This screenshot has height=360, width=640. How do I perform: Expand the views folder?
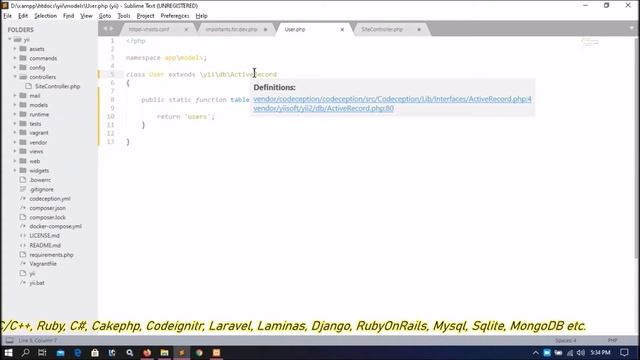coord(15,151)
